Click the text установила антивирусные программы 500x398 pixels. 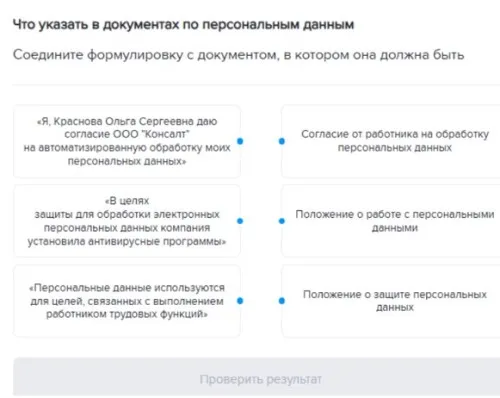(x=127, y=241)
